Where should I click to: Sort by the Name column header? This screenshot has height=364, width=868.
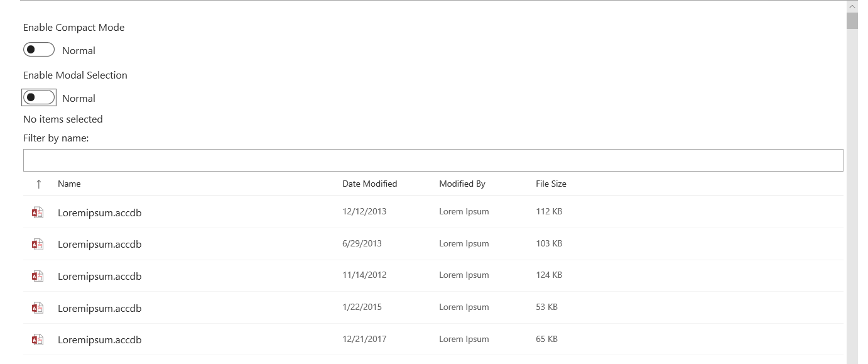pyautogui.click(x=69, y=184)
